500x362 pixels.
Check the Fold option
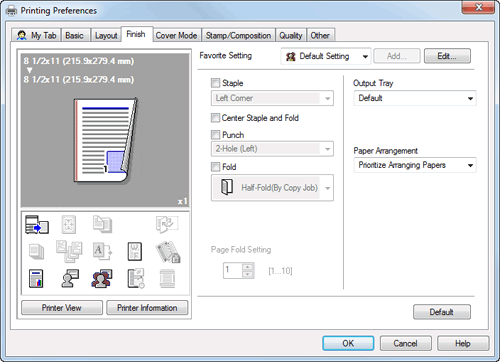point(216,167)
